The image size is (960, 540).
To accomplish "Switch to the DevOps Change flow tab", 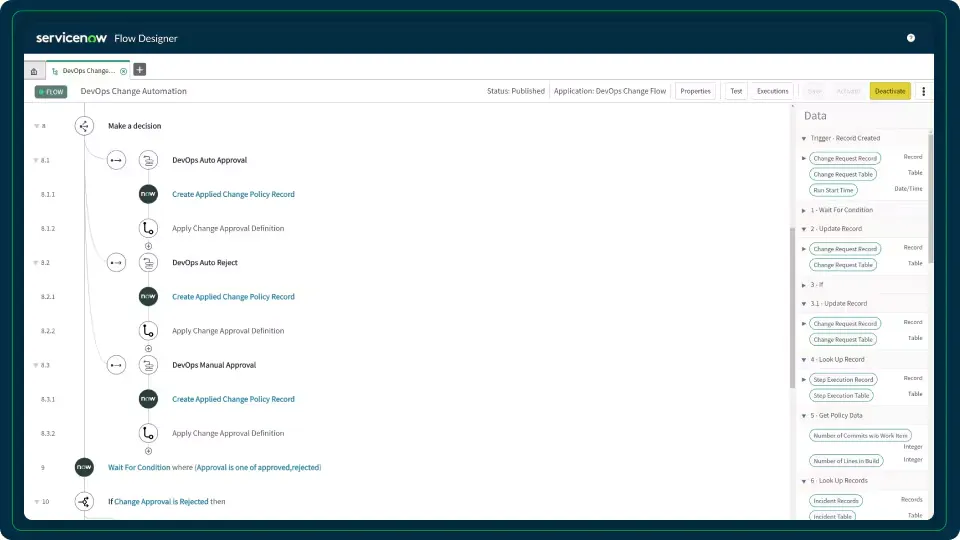I will click(x=88, y=71).
